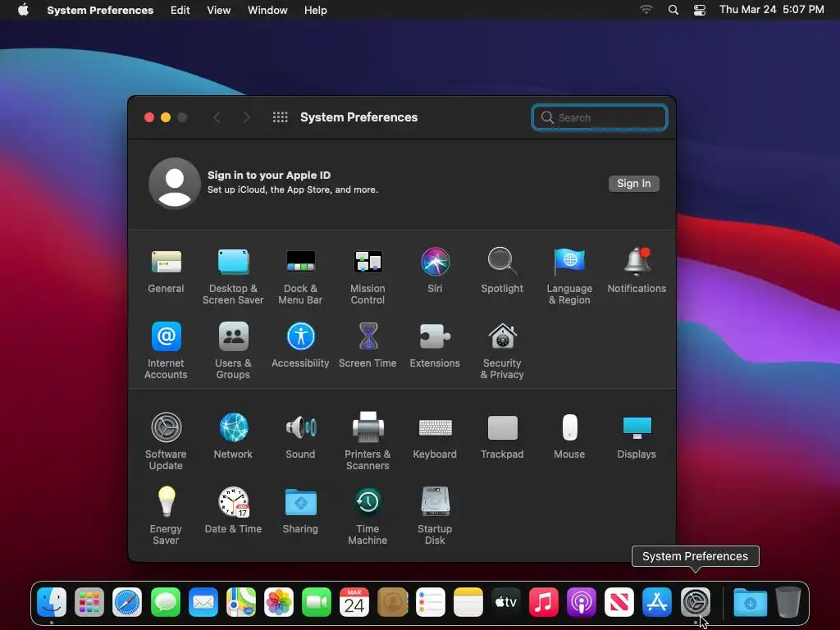840x630 pixels.
Task: Open Contacts from the Dock
Action: click(x=392, y=602)
